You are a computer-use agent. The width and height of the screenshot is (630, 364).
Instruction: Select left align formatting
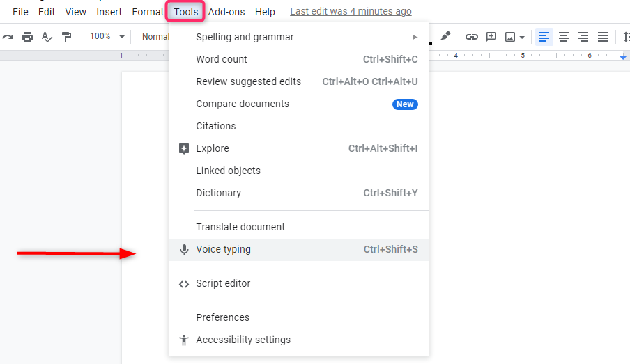pos(544,37)
